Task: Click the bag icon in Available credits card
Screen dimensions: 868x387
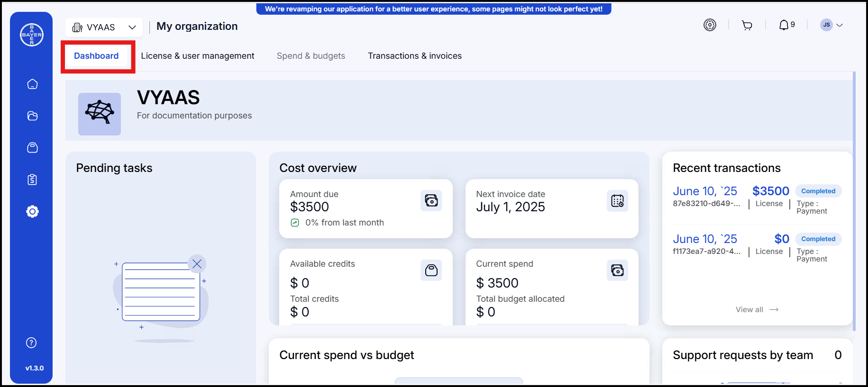Action: [x=431, y=270]
